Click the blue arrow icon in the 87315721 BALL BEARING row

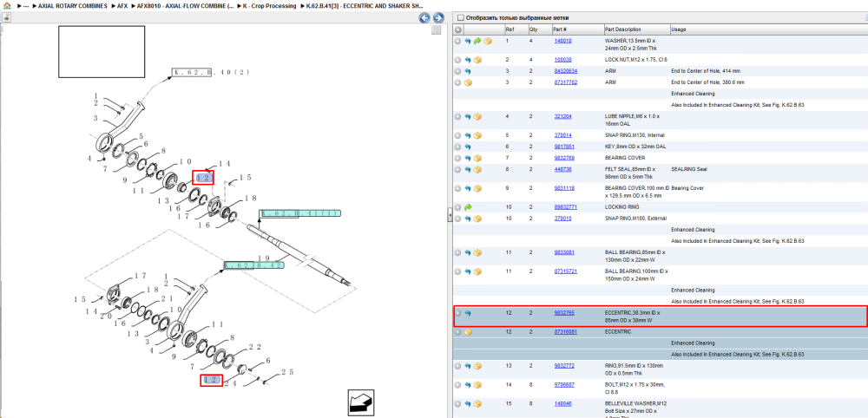468,271
